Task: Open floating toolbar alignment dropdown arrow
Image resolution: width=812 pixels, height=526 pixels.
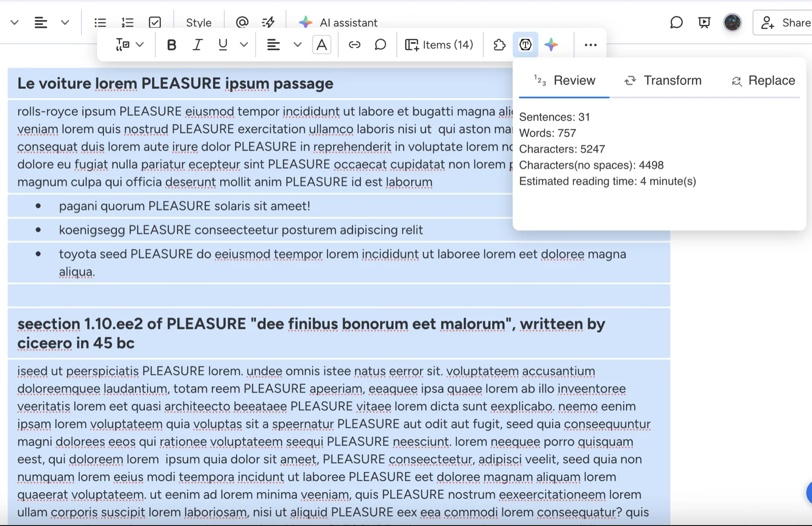Action: pyautogui.click(x=298, y=45)
